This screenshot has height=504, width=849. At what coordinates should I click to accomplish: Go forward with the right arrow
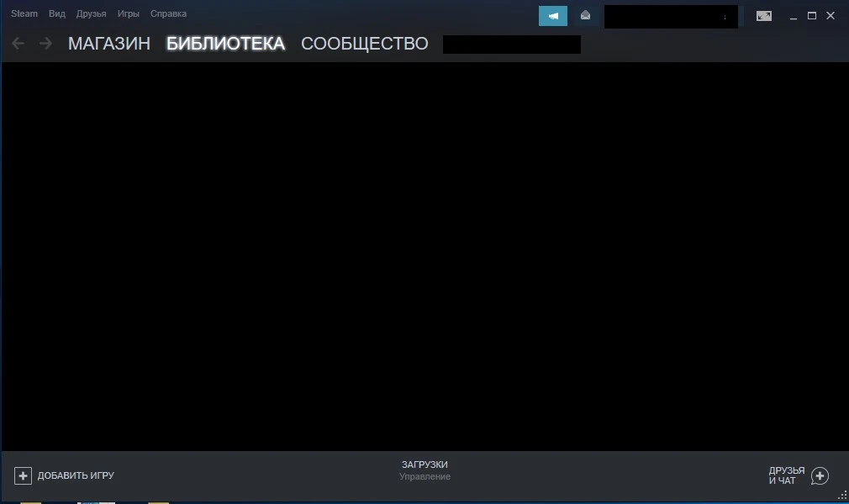[45, 44]
